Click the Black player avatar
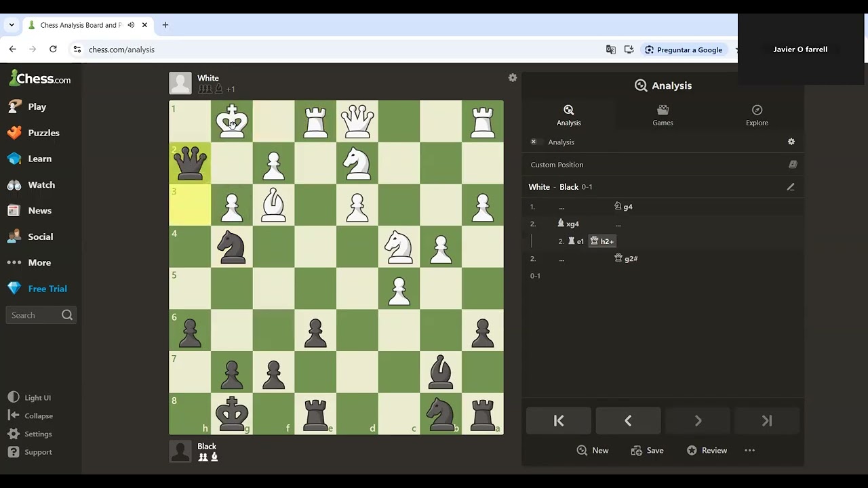The width and height of the screenshot is (868, 488). pos(180,451)
